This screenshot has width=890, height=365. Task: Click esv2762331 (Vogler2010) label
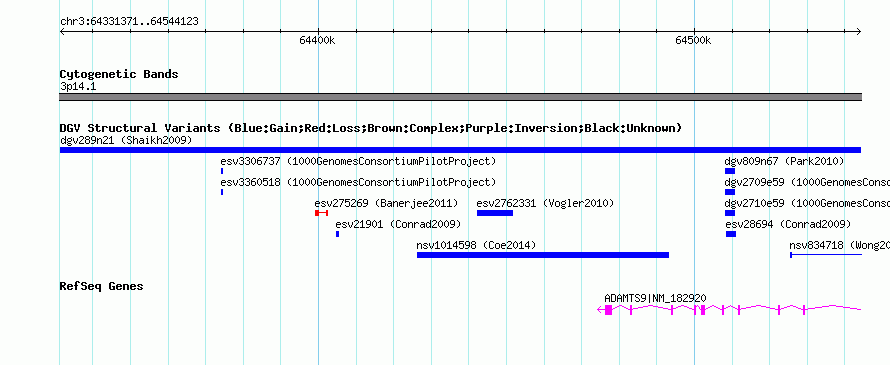545,203
